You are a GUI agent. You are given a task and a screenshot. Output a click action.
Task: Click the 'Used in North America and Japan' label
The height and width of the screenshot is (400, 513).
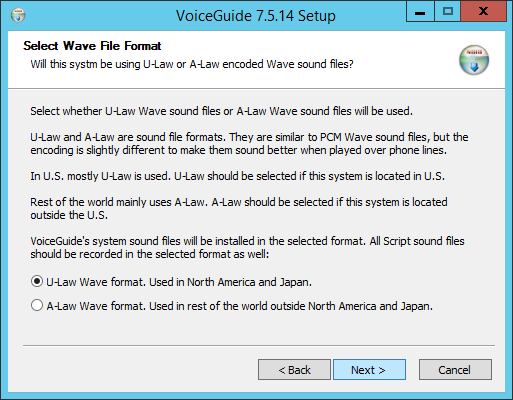179,282
